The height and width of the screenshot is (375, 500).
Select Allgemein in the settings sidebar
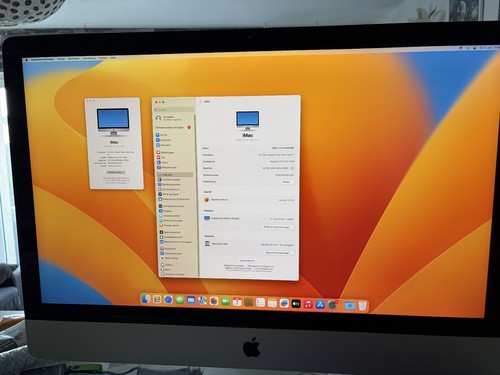point(175,174)
